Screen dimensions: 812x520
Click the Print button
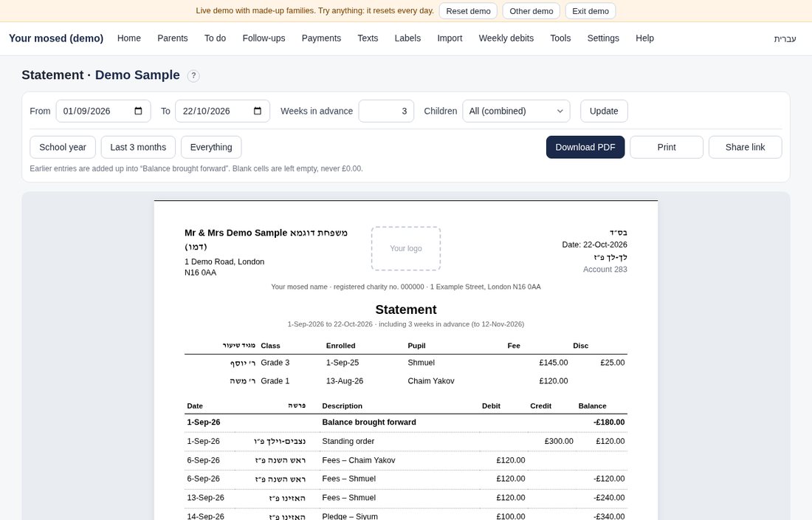(667, 147)
